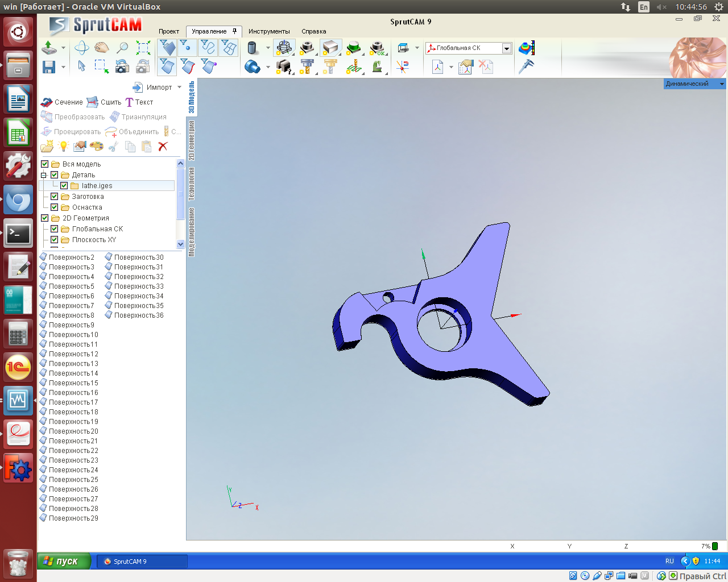Uncheck the Заготовка checkbox
Image resolution: width=728 pixels, height=582 pixels.
[55, 197]
